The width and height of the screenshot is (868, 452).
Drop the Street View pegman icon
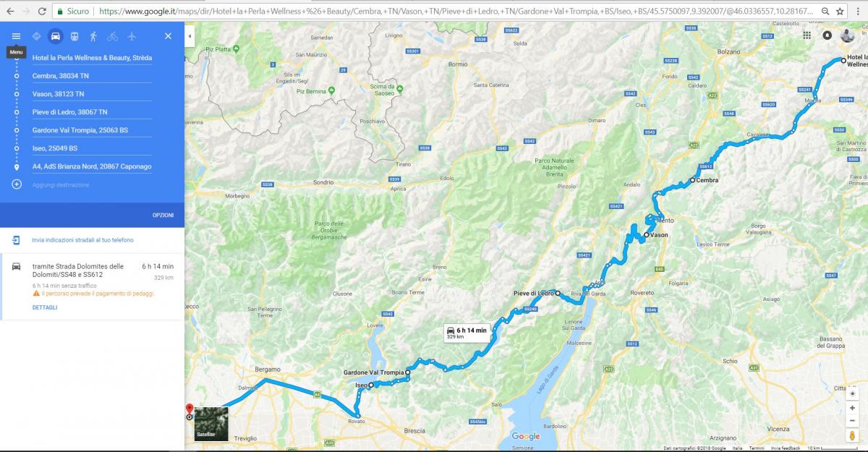[852, 435]
